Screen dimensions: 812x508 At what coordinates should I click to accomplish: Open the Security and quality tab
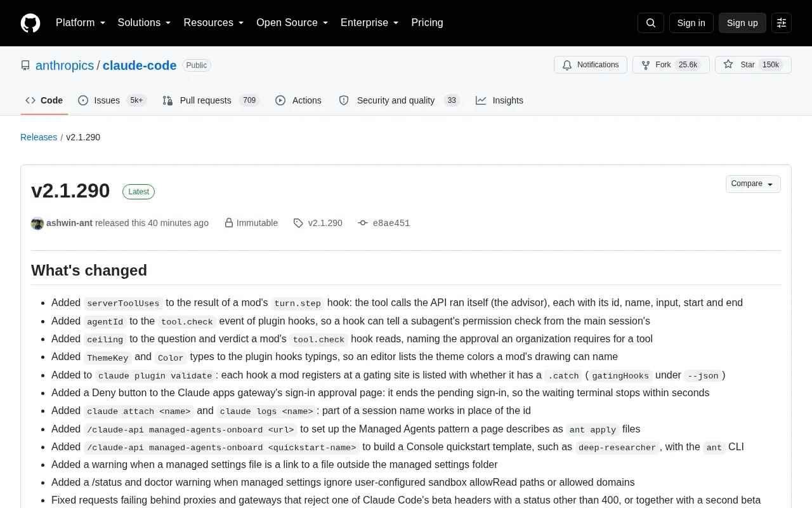click(399, 100)
